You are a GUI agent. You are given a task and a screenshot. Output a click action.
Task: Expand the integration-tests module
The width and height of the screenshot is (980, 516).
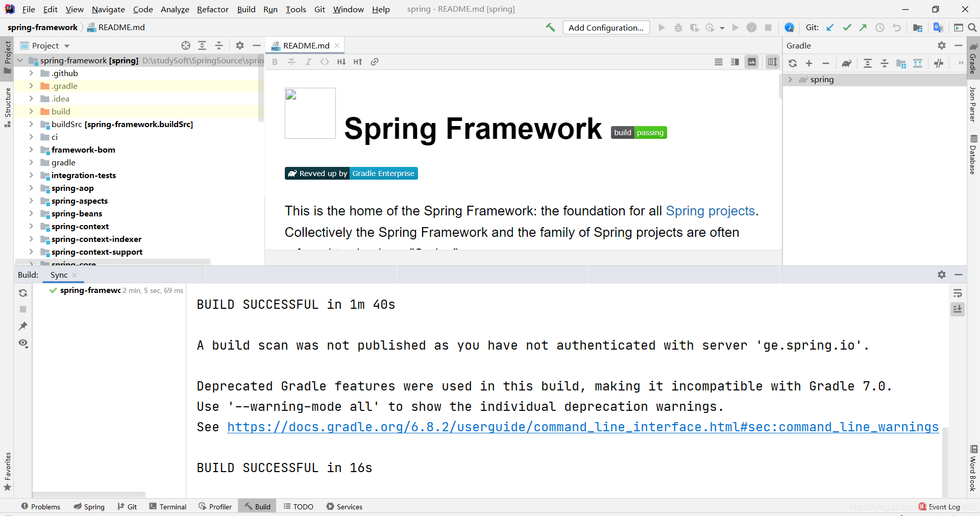pyautogui.click(x=31, y=176)
